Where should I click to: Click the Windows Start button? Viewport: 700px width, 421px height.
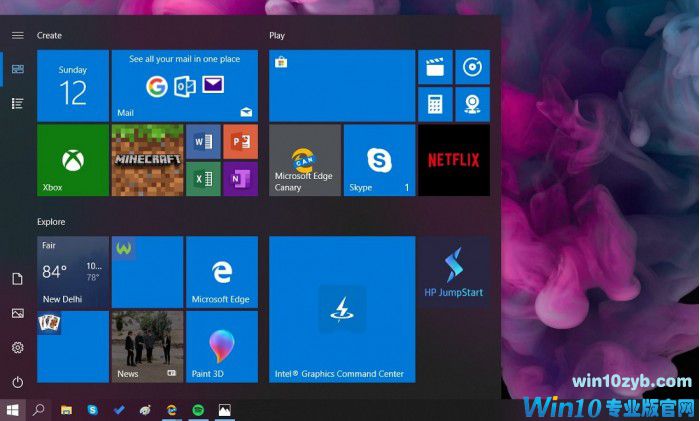pos(12,410)
